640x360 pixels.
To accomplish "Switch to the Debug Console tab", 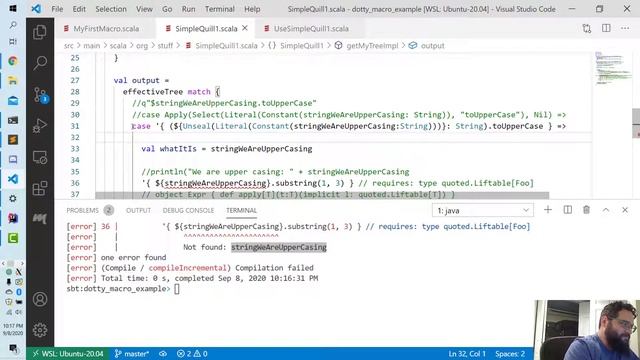I will [x=188, y=210].
